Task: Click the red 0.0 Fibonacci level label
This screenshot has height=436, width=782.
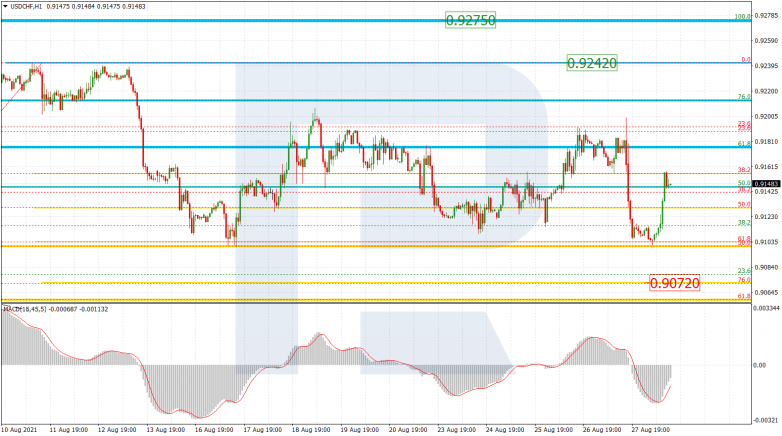Action: coord(746,60)
